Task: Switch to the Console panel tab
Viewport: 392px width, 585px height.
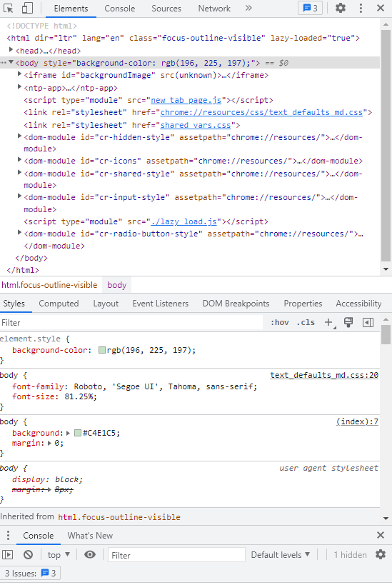Action: (x=120, y=8)
